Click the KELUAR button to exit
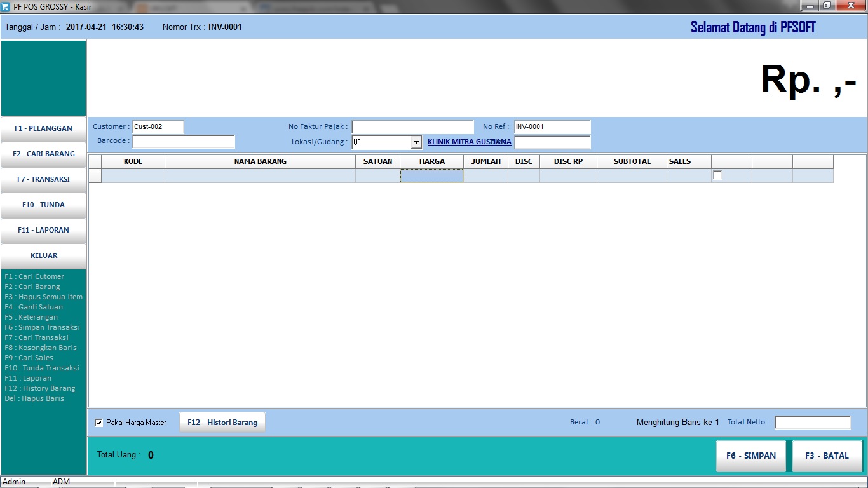This screenshot has height=488, width=868. pos(43,255)
